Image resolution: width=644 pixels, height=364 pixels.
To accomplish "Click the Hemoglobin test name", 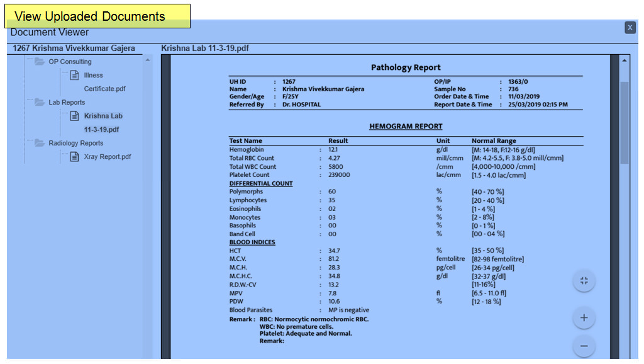I will 247,150.
